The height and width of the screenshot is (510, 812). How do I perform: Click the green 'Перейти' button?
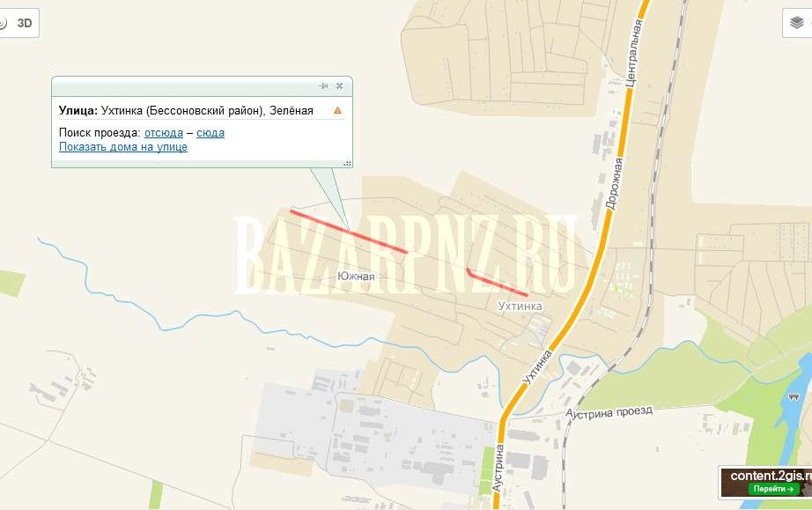(x=773, y=489)
